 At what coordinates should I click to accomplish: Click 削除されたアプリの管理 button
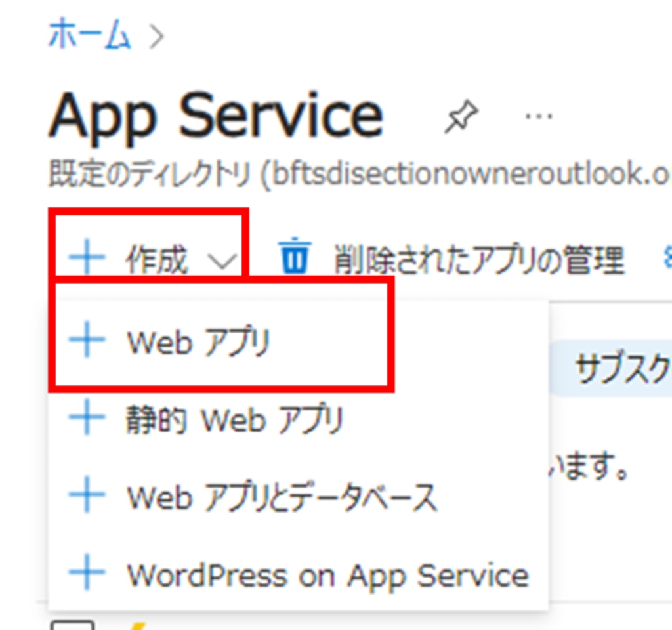[451, 259]
